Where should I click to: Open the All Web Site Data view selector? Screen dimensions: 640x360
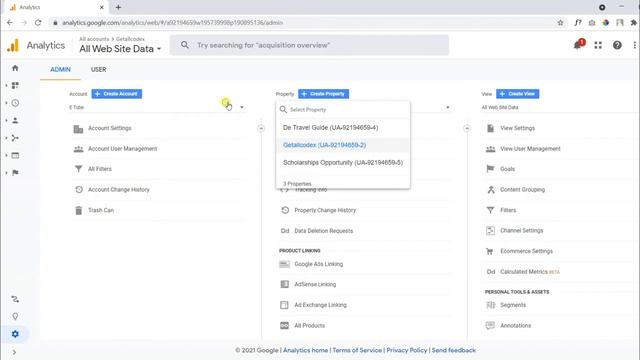(x=120, y=49)
